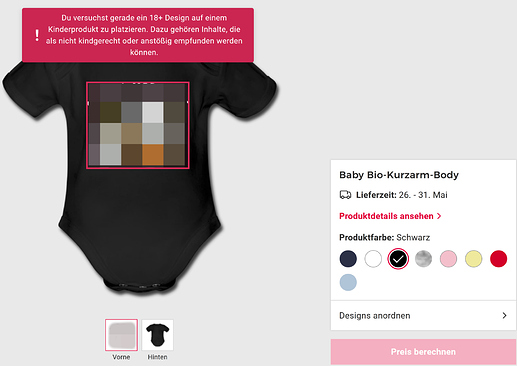The height and width of the screenshot is (366, 517).
Task: Click the red 18+ design warning banner
Action: [138, 35]
